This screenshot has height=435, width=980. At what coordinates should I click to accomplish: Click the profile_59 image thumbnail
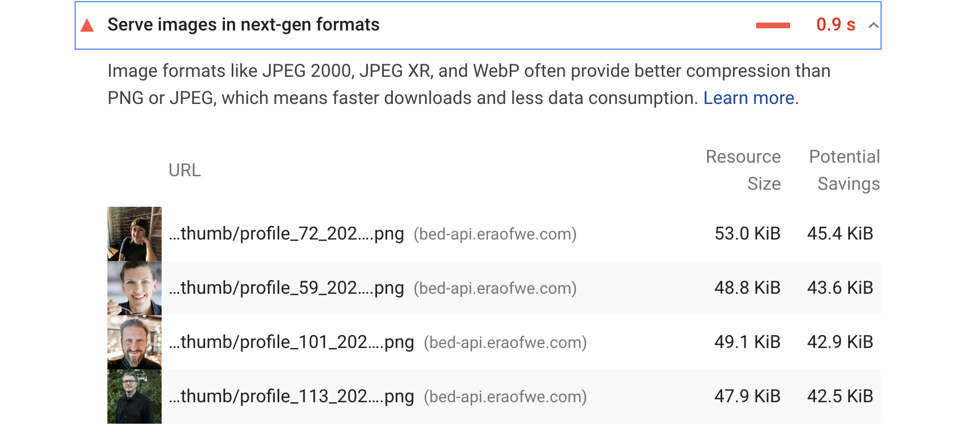point(135,288)
